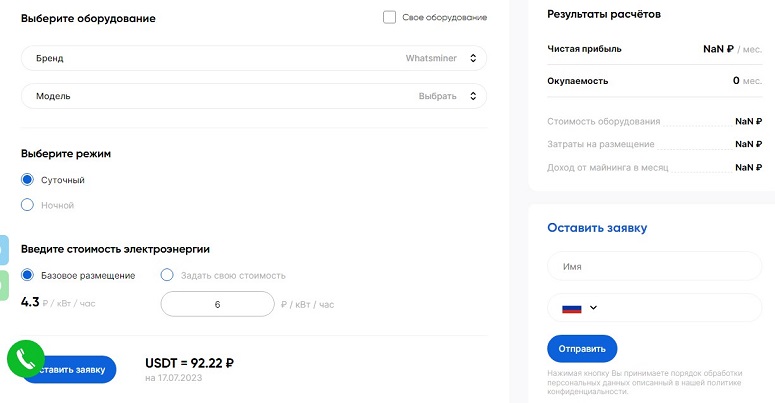
Task: Click the Whatsminer brand selector arrows
Action: tap(473, 58)
